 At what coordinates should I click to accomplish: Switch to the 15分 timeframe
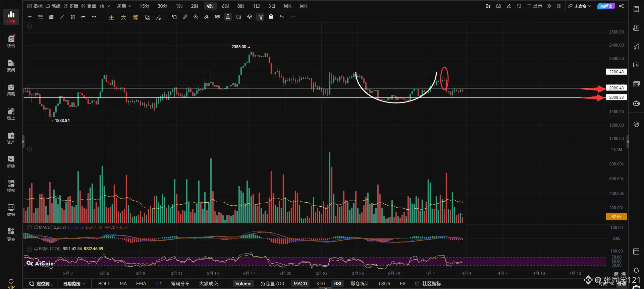[144, 6]
